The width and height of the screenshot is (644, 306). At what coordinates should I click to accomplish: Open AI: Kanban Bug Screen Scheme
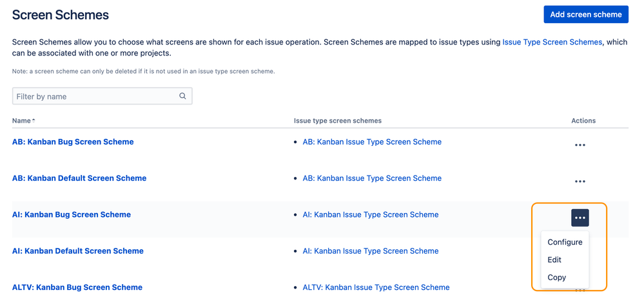tap(72, 214)
